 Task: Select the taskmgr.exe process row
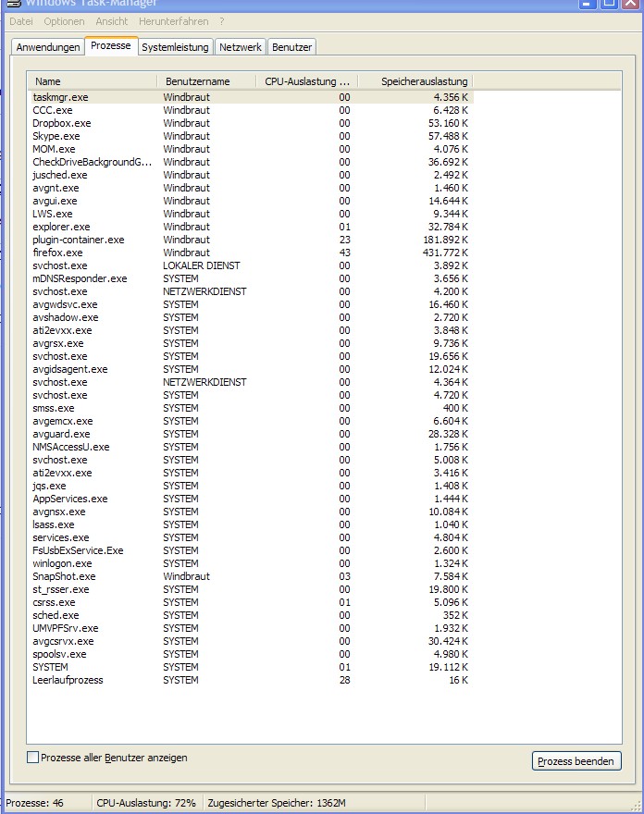pyautogui.click(x=251, y=97)
